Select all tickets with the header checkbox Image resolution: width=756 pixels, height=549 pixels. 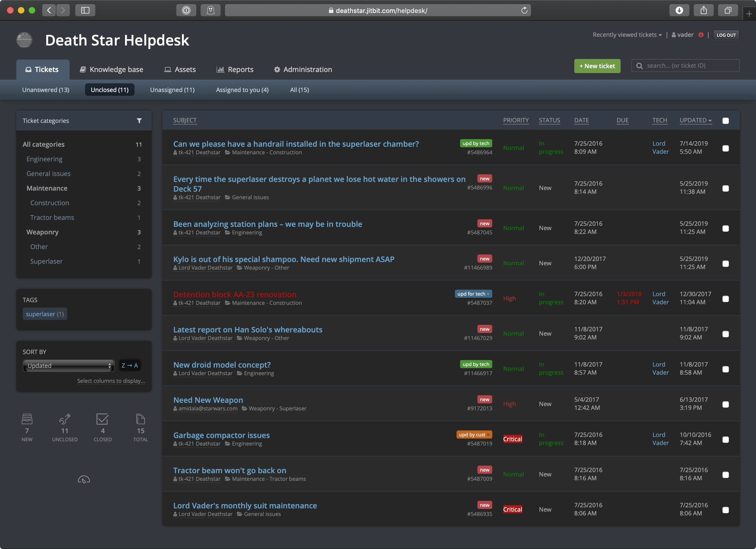[726, 121]
